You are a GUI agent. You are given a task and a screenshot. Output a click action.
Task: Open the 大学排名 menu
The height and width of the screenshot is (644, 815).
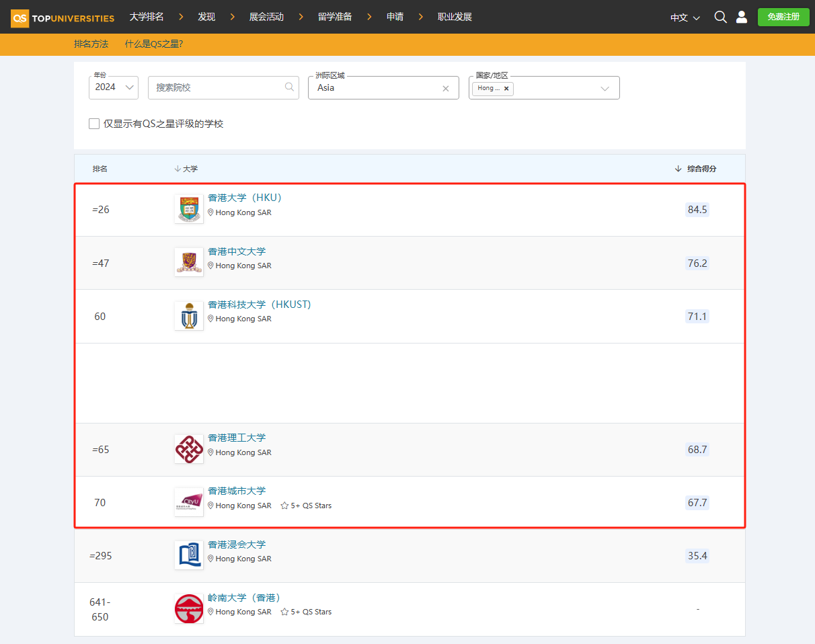click(147, 17)
